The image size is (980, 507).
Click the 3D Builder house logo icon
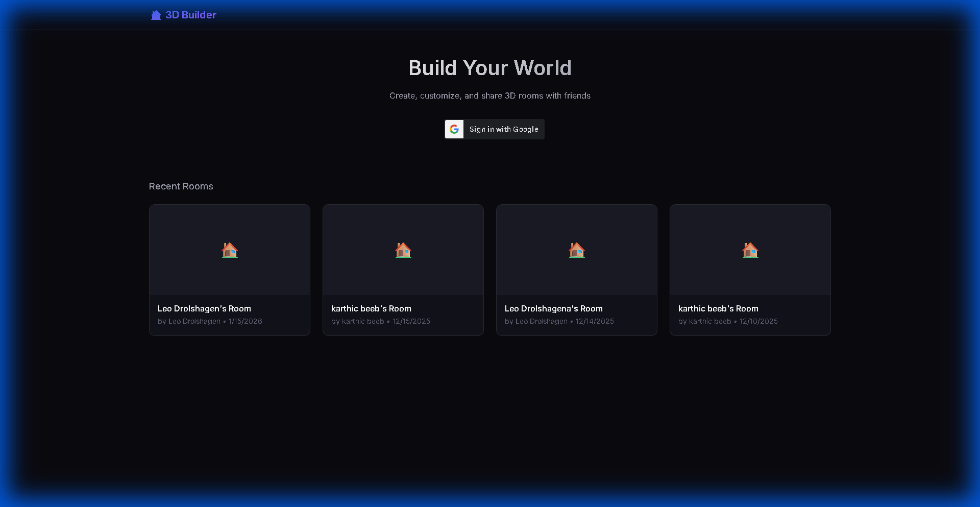coord(155,15)
